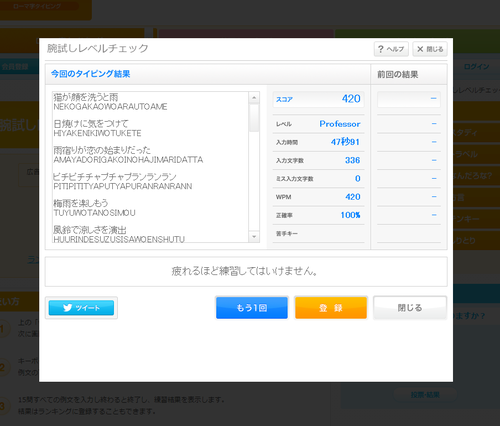Click the accuracy value 100%
500x426 pixels.
click(350, 215)
